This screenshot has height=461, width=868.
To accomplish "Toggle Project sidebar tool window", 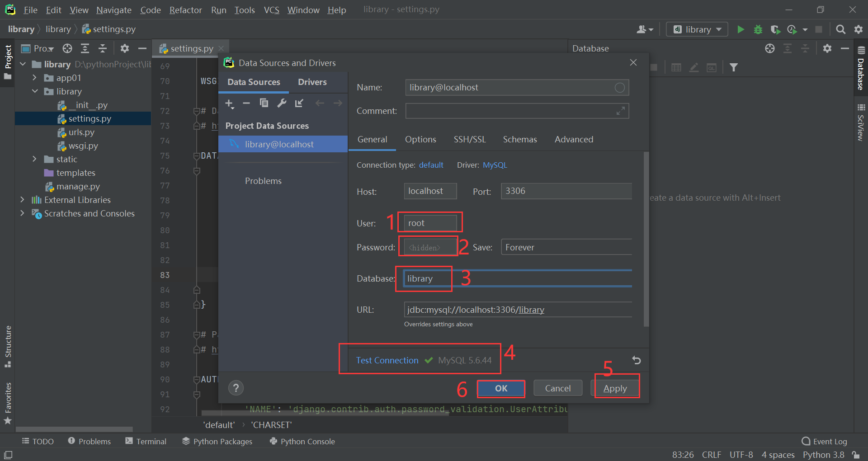I will point(8,62).
